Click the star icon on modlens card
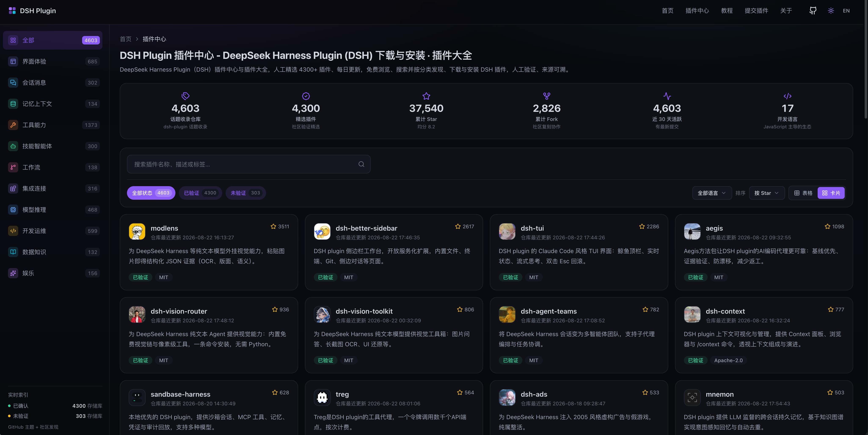The image size is (868, 435). [x=273, y=227]
